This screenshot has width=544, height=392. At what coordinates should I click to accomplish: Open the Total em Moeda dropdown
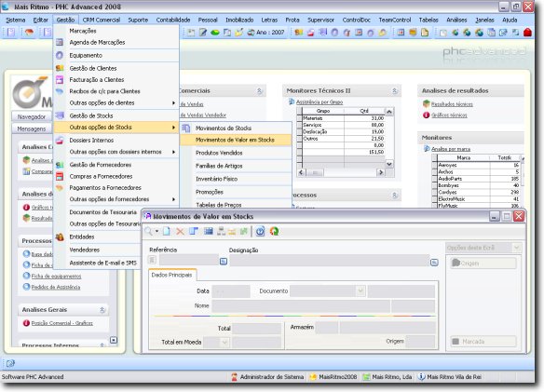tap(224, 343)
